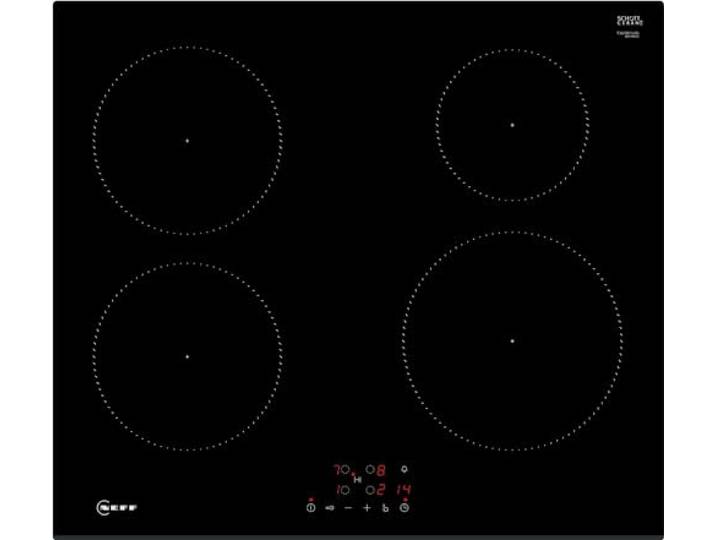Select the rear-left zone circle beside 7
Screen dimensions: 716x540
[346, 469]
